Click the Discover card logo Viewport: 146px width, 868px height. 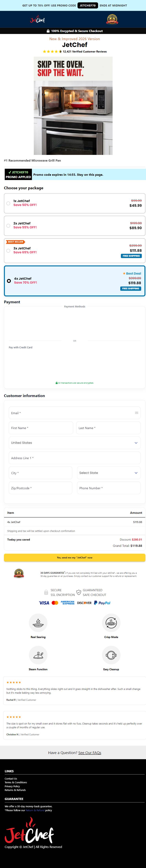click(x=84, y=603)
